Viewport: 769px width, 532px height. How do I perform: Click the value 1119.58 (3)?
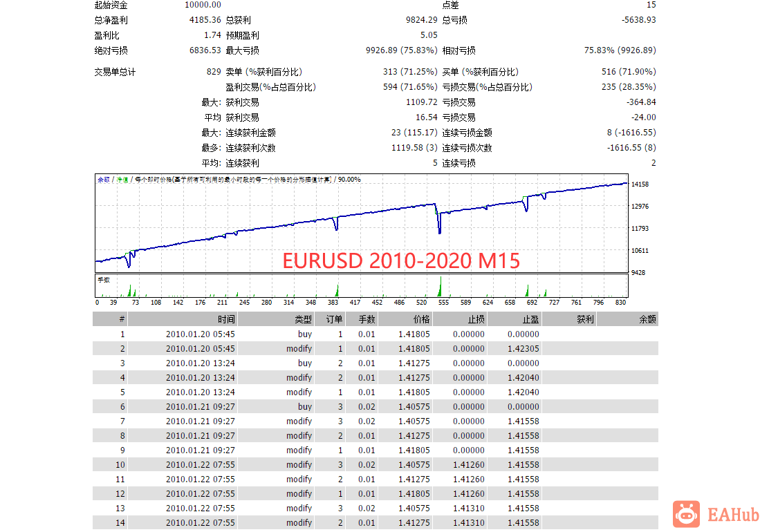(x=414, y=148)
